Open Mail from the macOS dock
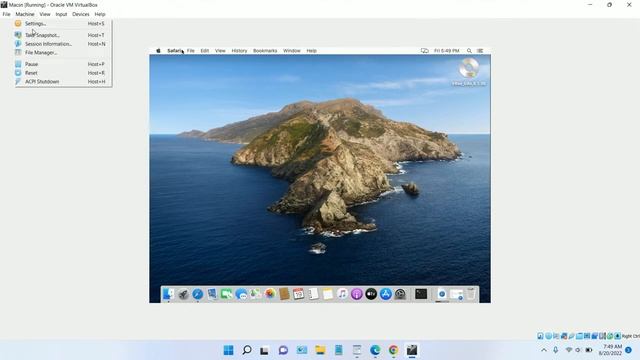Viewport: 640px width, 360px height. (212, 294)
